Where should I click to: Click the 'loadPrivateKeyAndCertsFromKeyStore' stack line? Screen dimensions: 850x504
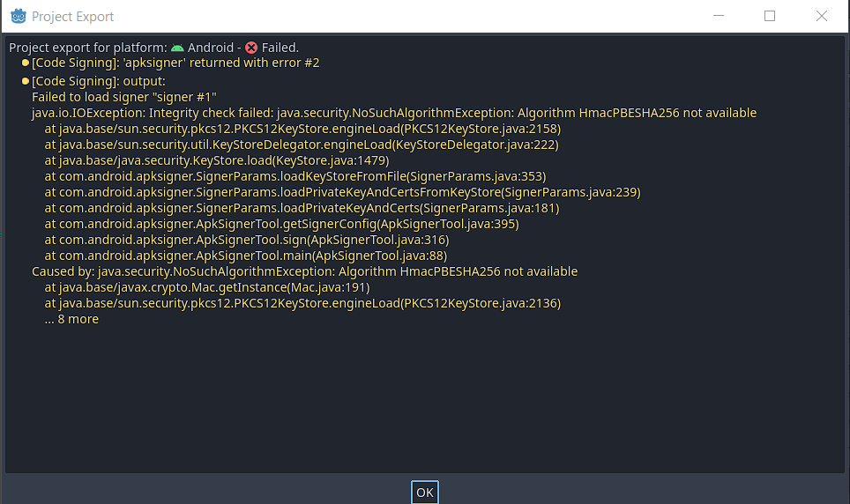[343, 192]
